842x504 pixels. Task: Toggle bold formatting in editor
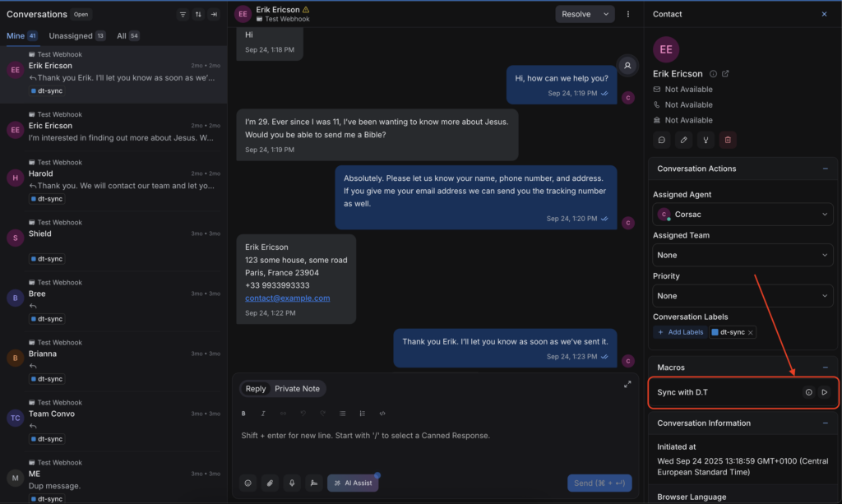tap(243, 414)
